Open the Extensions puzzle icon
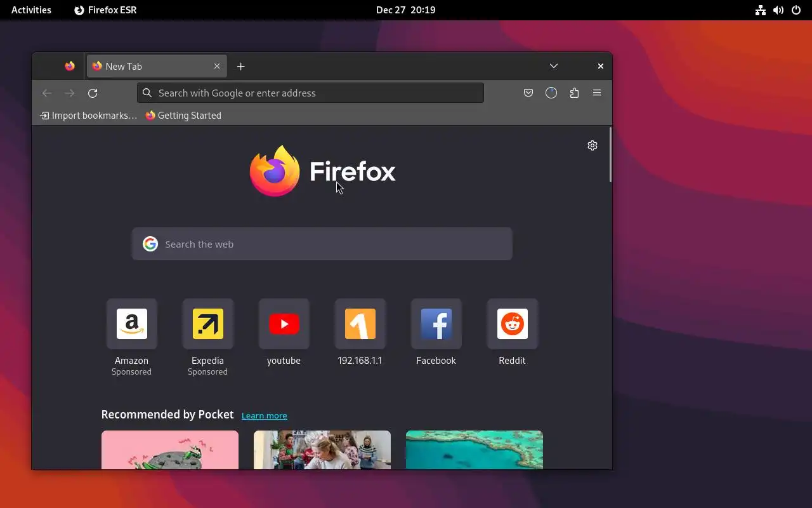 point(574,93)
